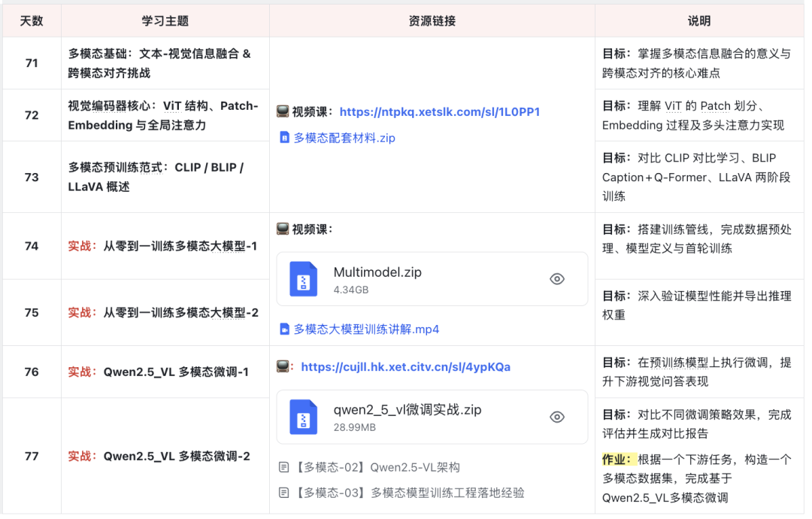Preview Multimodel.zip using its eye icon
The width and height of the screenshot is (812, 519).
coord(557,278)
